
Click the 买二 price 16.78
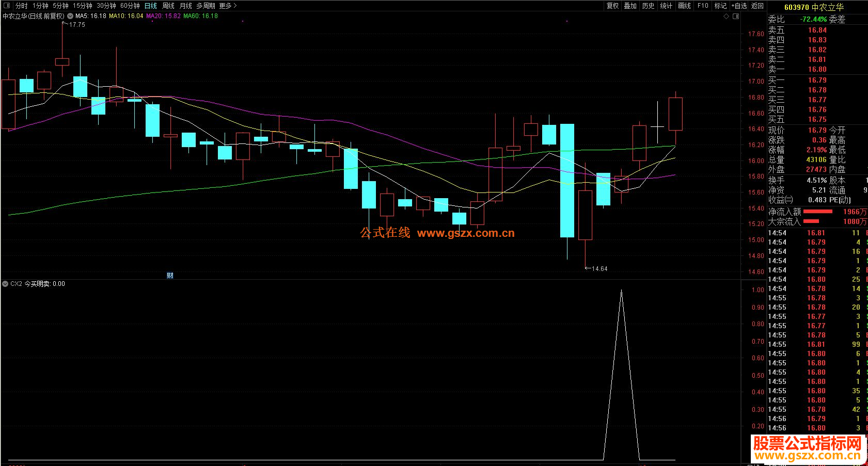coord(817,90)
